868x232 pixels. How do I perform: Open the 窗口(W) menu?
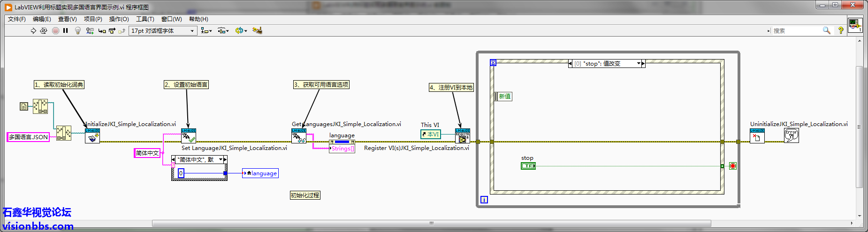coord(171,19)
